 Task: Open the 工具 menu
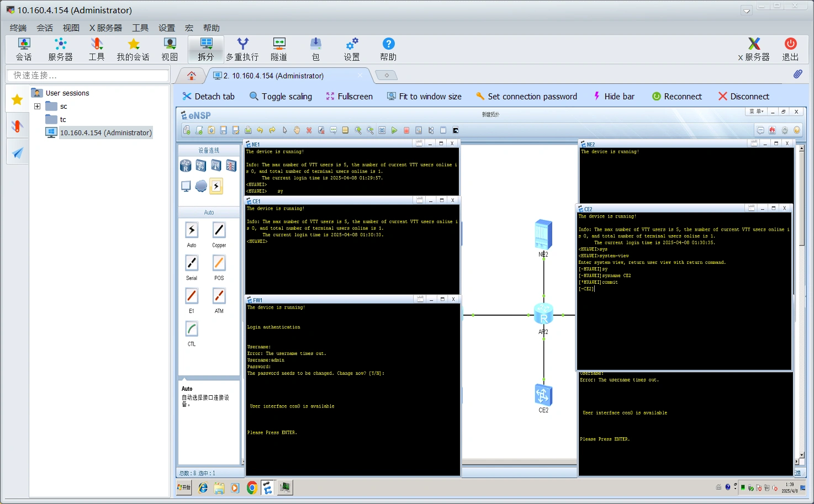140,28
